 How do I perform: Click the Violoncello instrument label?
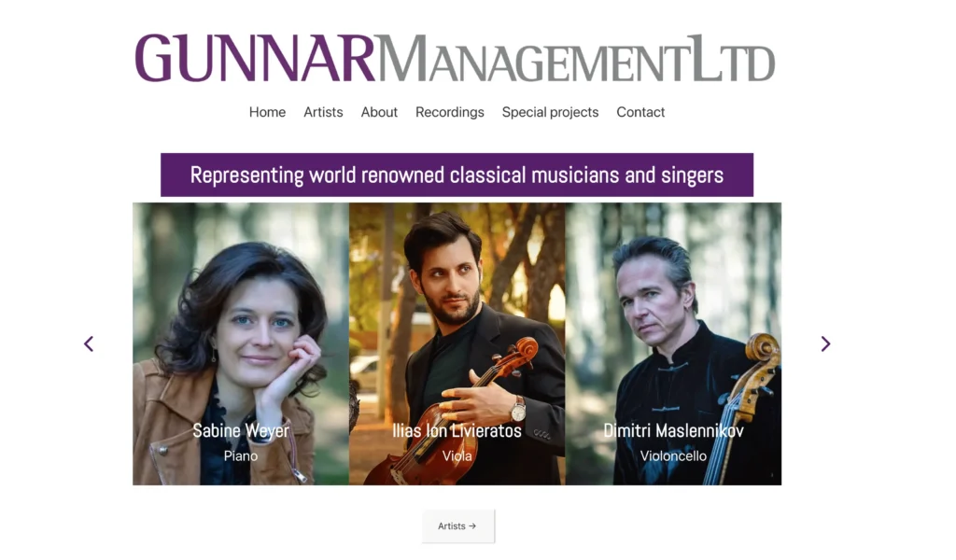pos(673,455)
